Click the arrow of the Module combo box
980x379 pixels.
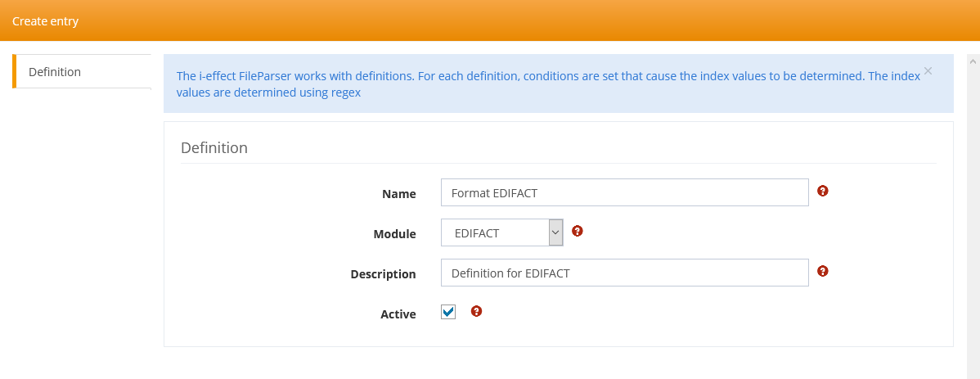pyautogui.click(x=555, y=232)
